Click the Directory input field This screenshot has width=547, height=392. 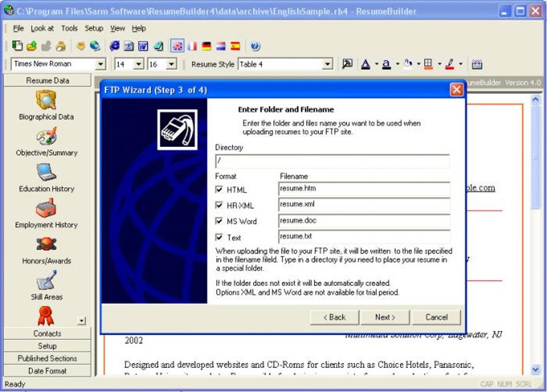(332, 161)
